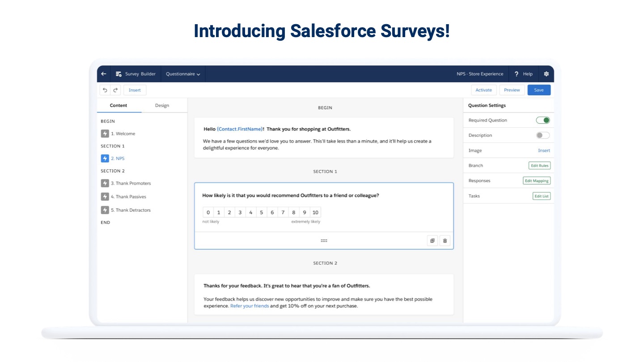The image size is (644, 362).
Task: Click the Help question mark icon
Action: point(517,74)
